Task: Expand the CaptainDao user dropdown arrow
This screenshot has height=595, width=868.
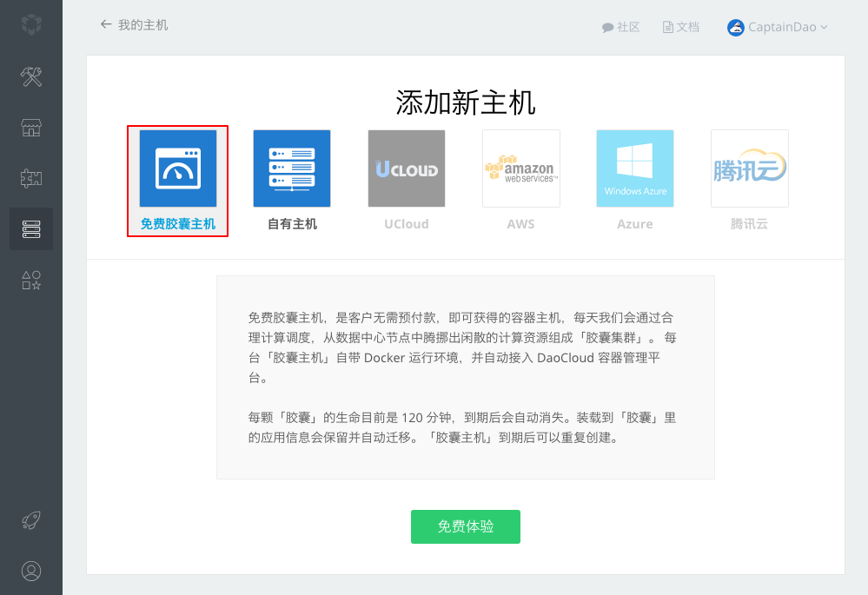Action: pyautogui.click(x=824, y=27)
